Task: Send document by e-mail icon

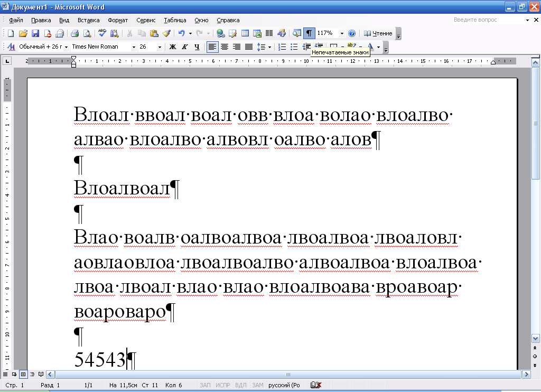Action: click(x=60, y=33)
